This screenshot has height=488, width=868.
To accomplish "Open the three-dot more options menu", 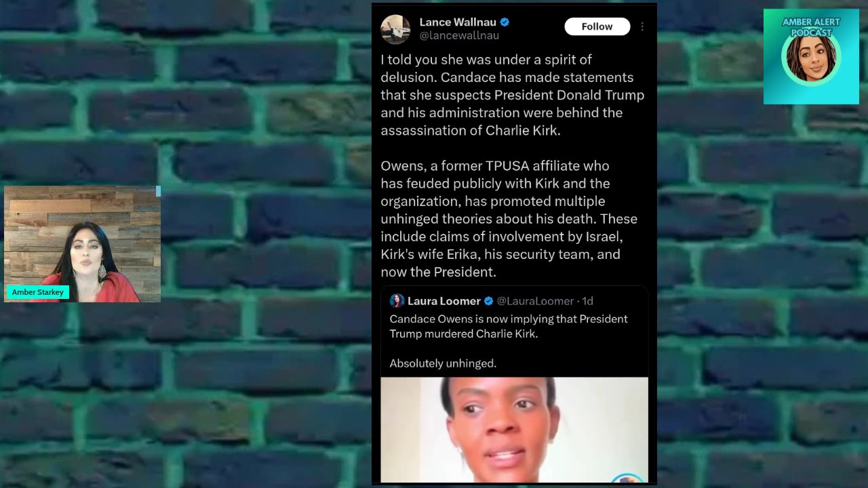I will point(642,26).
